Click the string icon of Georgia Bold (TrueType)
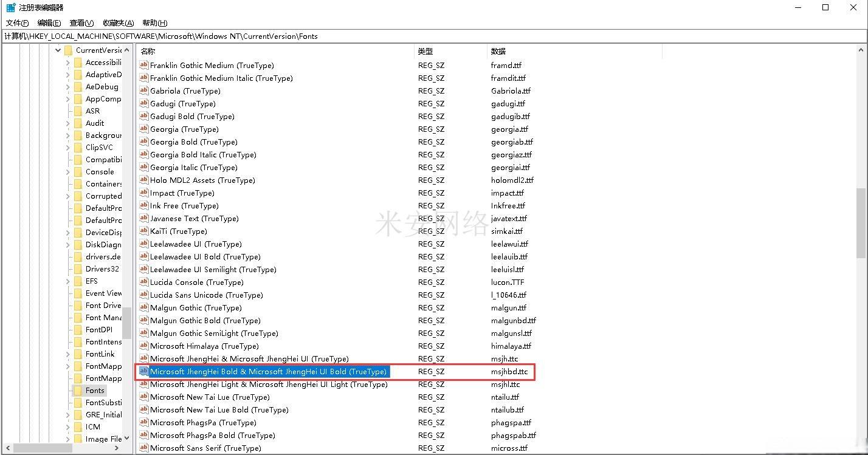Viewport: 868px width, 455px height. tap(144, 142)
